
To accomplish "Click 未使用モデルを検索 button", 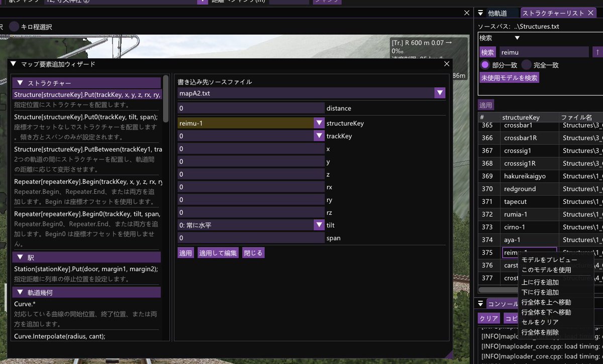I will [x=510, y=78].
